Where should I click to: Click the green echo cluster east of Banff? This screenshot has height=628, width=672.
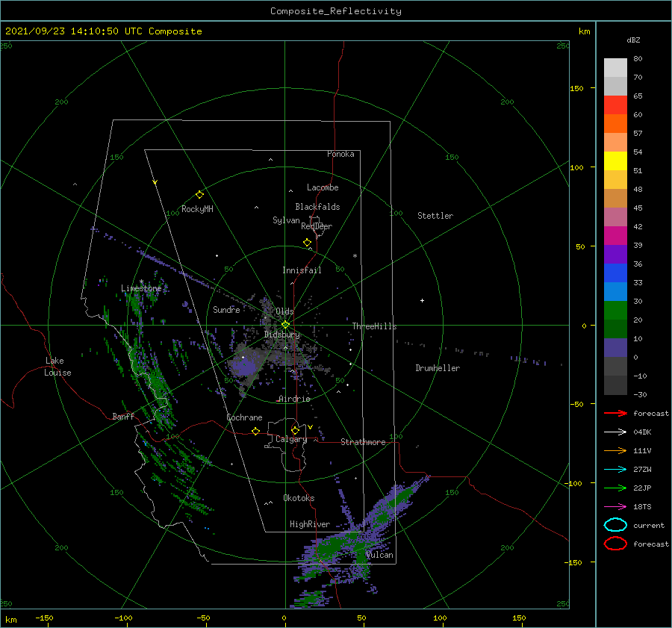point(161,397)
